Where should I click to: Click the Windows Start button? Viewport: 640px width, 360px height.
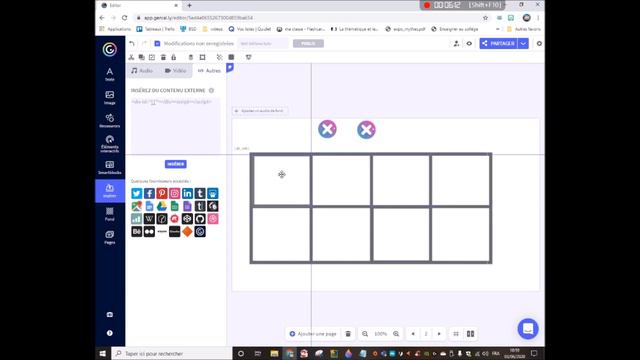(x=103, y=353)
